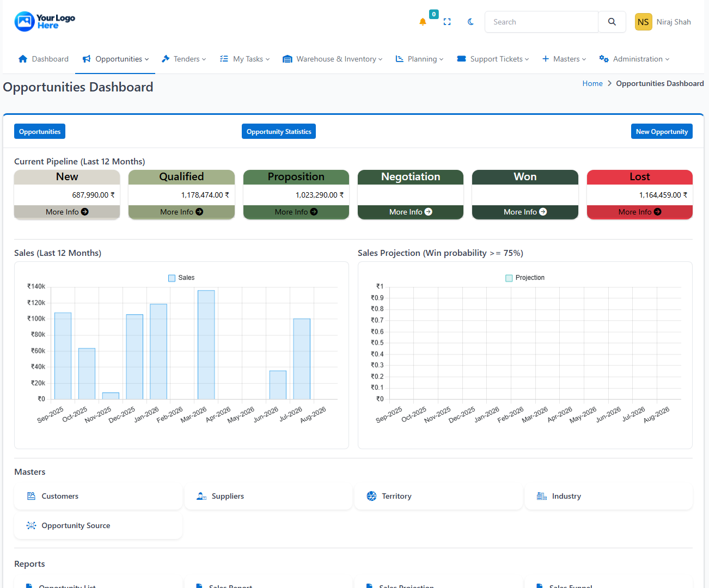
Task: Follow the Home breadcrumb link
Action: (x=592, y=83)
